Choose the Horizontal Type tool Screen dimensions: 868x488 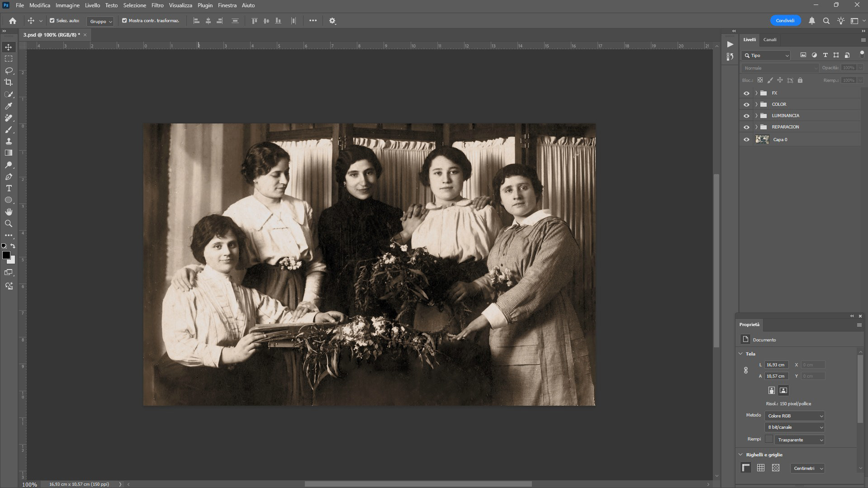[9, 188]
